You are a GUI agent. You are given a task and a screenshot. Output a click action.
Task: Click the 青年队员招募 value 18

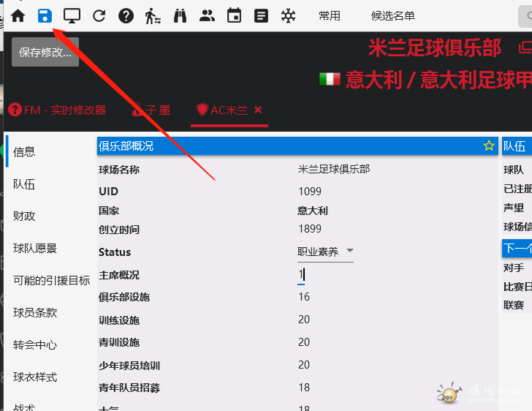[304, 387]
